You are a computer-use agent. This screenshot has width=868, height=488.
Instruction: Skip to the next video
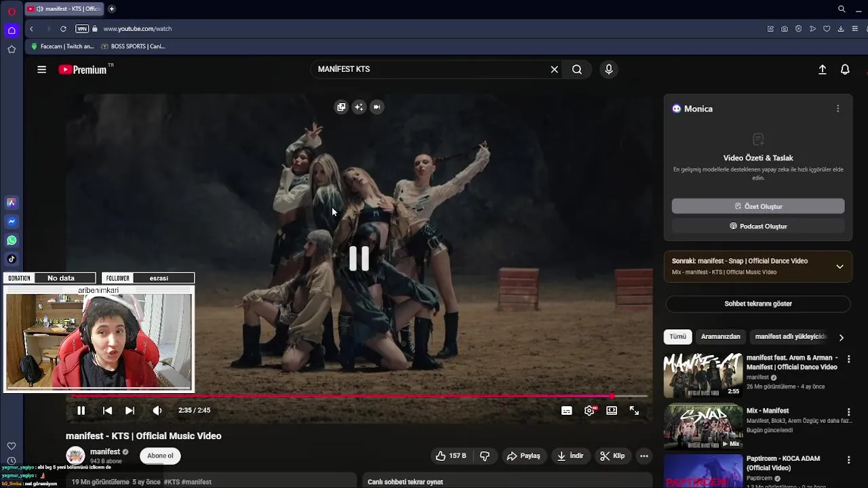130,410
